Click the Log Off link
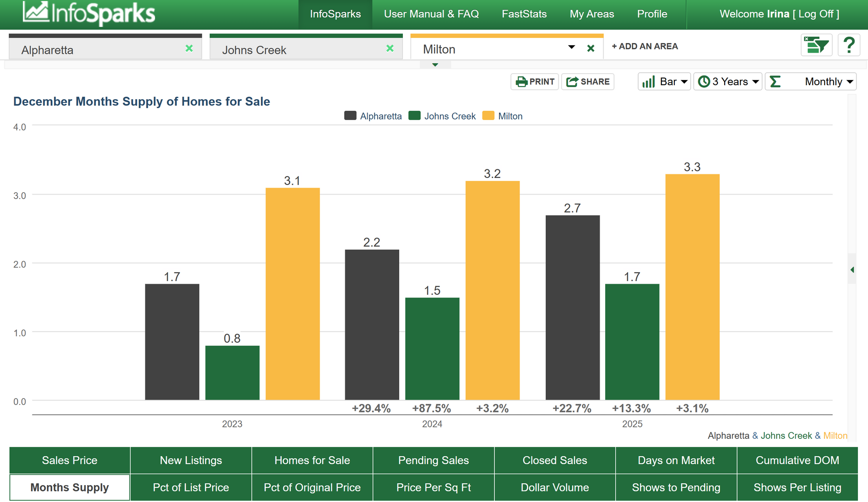 [816, 14]
